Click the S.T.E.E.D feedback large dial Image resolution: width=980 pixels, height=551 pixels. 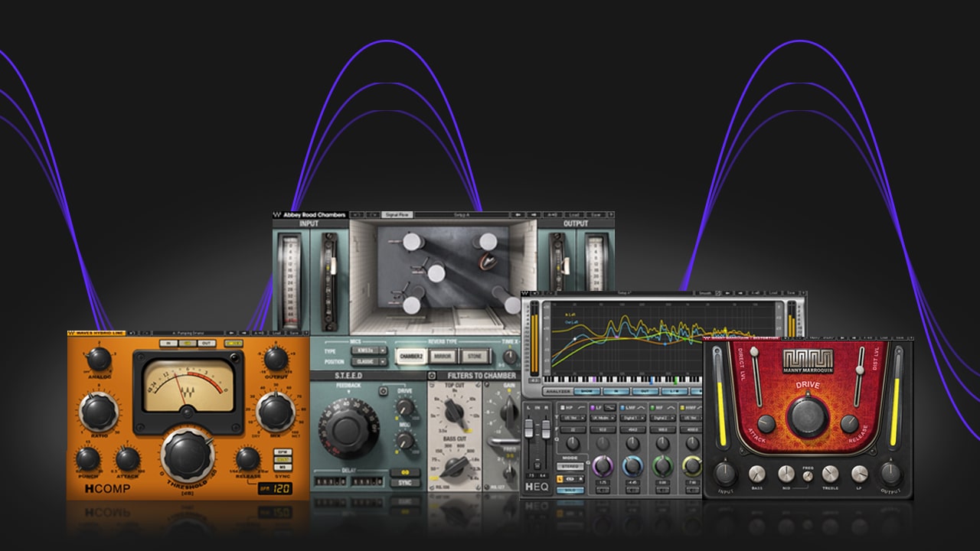[x=348, y=429]
